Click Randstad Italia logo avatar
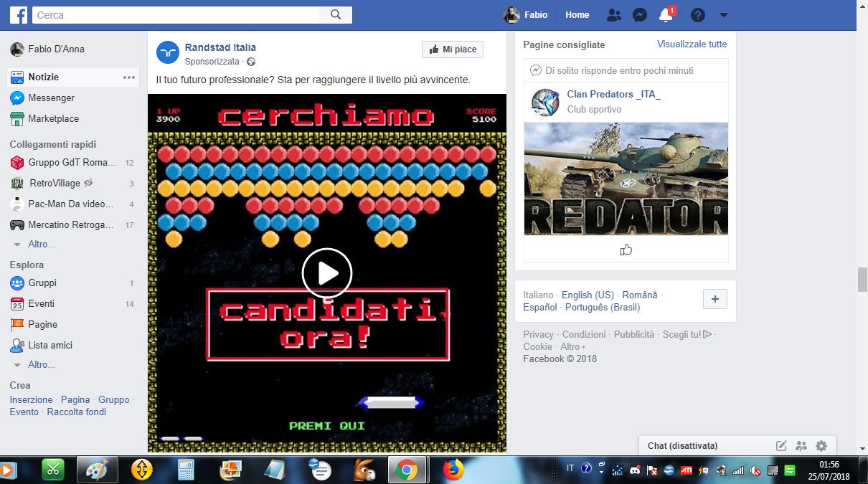 point(168,53)
